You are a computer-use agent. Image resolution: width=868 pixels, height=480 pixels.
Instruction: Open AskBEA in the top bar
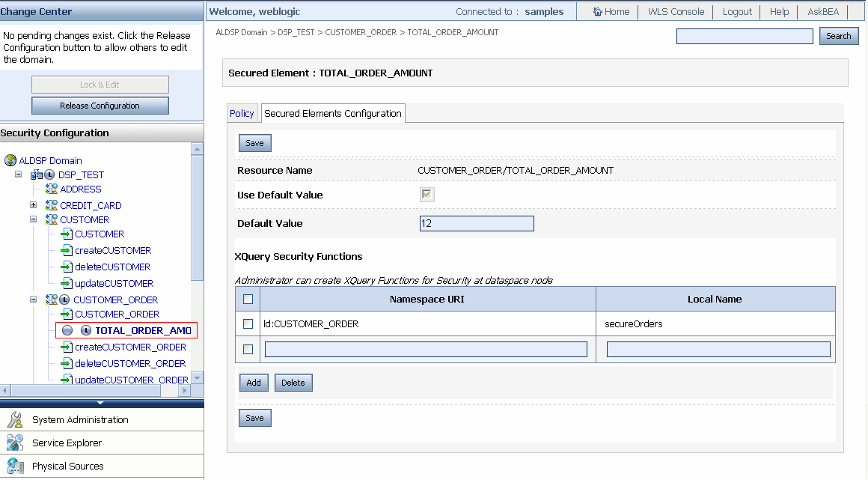pos(822,12)
